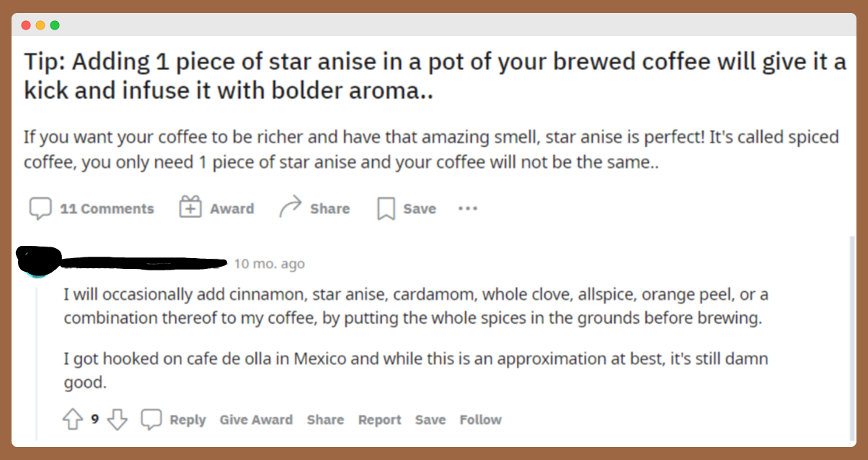The width and height of the screenshot is (868, 460).
Task: Click the Save bookmark icon
Action: [x=386, y=209]
